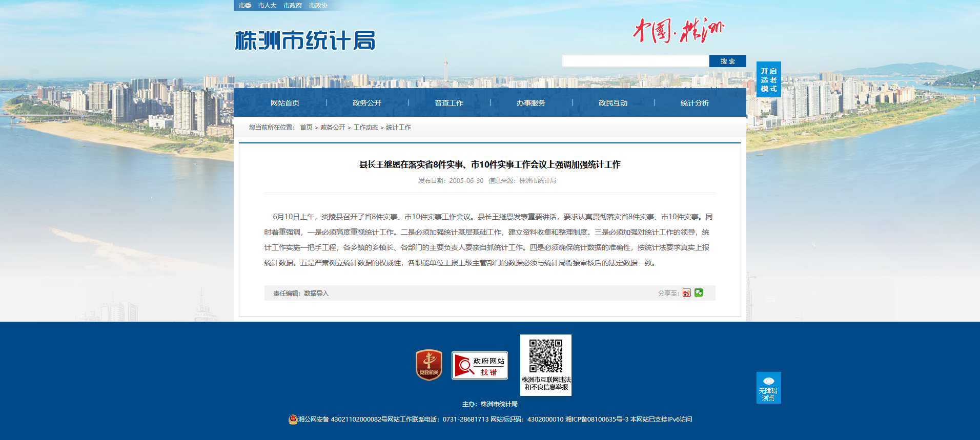980x440 pixels.
Task: Click the QR code for illegal information reporting
Action: pos(545,356)
